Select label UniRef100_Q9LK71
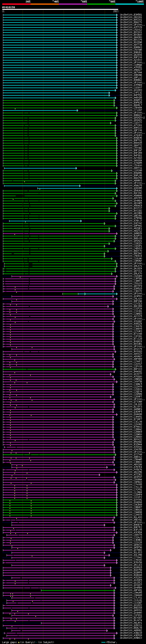 (131, 266)
